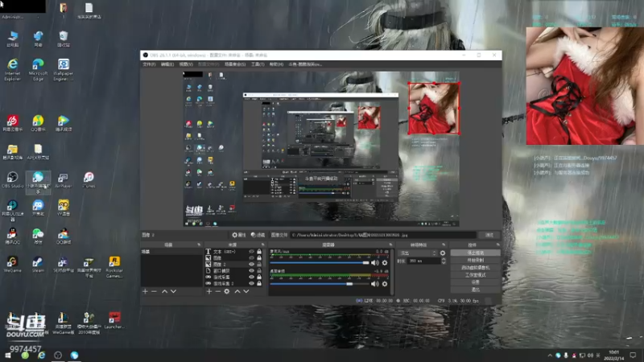Adjust microphone/Aux volume slider
This screenshot has height=362, width=644.
[x=320, y=263]
